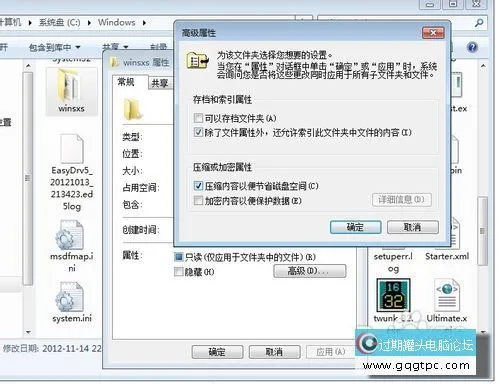Select the twunk 16/32 application icon
Image resolution: width=500 pixels, height=384 pixels.
click(393, 295)
